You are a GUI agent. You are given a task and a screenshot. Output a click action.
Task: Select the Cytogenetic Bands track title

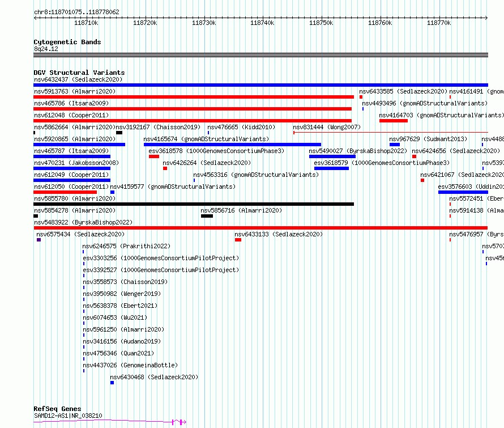click(x=67, y=42)
